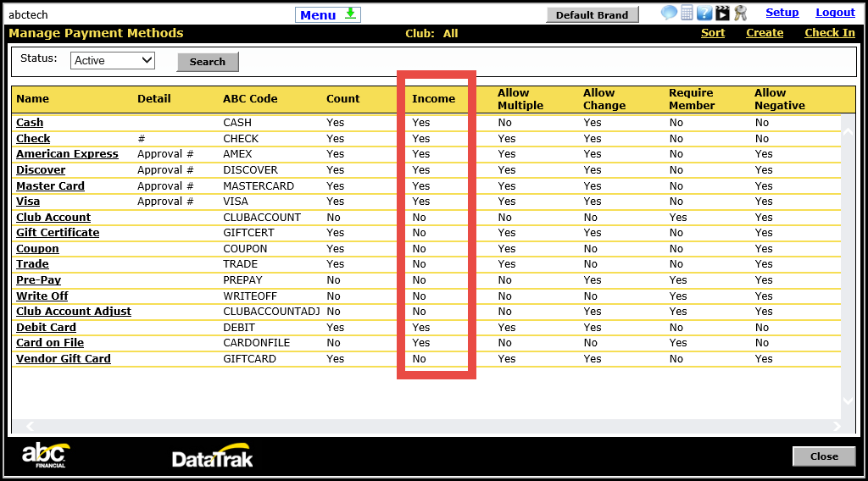This screenshot has height=481, width=868.
Task: Click the Logout link
Action: point(835,12)
